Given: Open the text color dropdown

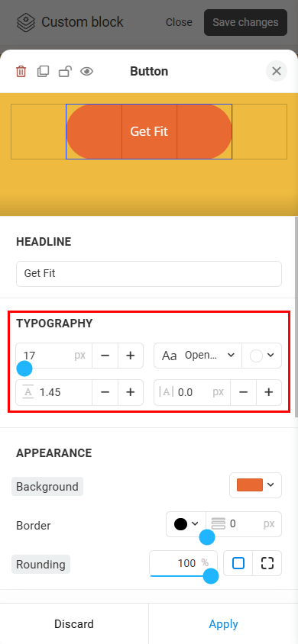Looking at the screenshot, I should pos(262,356).
